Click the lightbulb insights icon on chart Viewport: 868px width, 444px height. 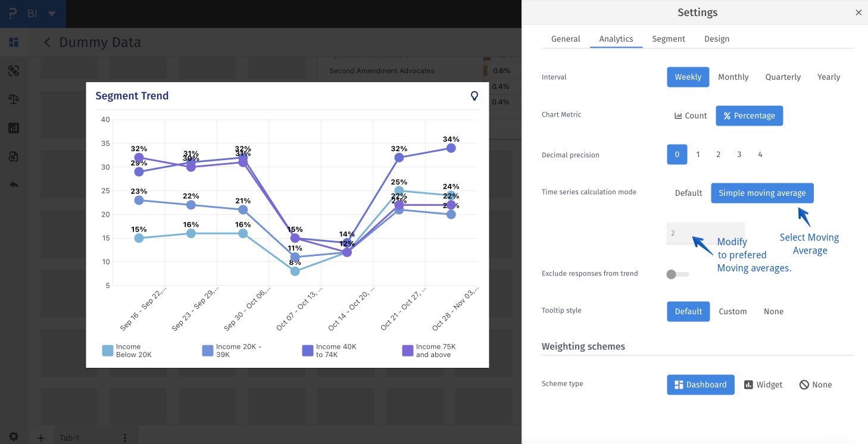[474, 96]
